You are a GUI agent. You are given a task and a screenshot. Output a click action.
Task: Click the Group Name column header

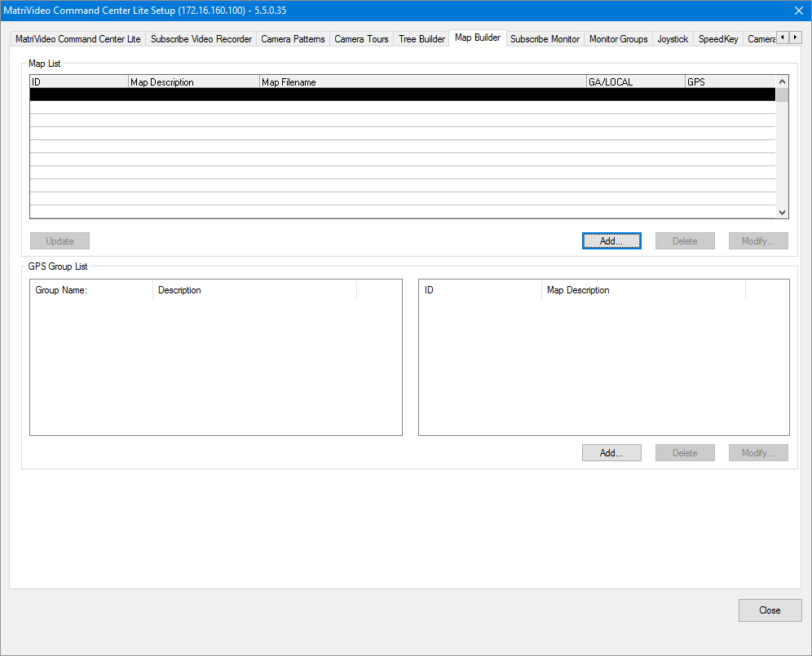click(x=91, y=290)
